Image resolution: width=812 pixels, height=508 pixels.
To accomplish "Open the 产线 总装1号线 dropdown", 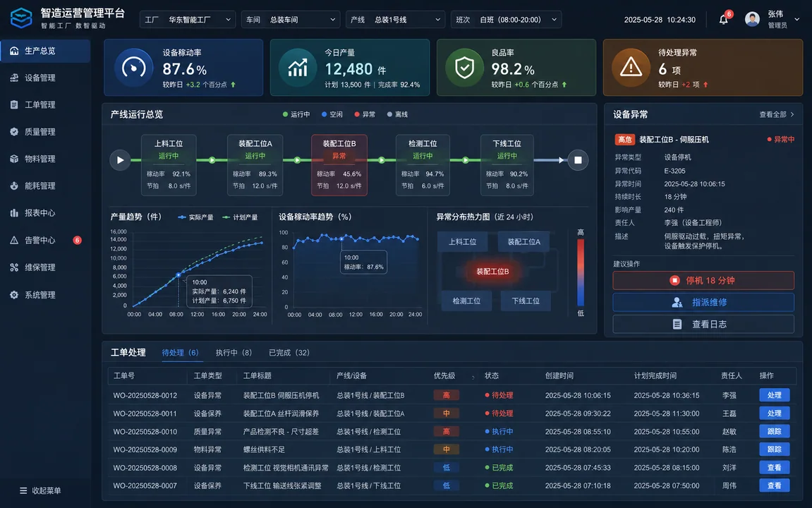I will point(395,20).
